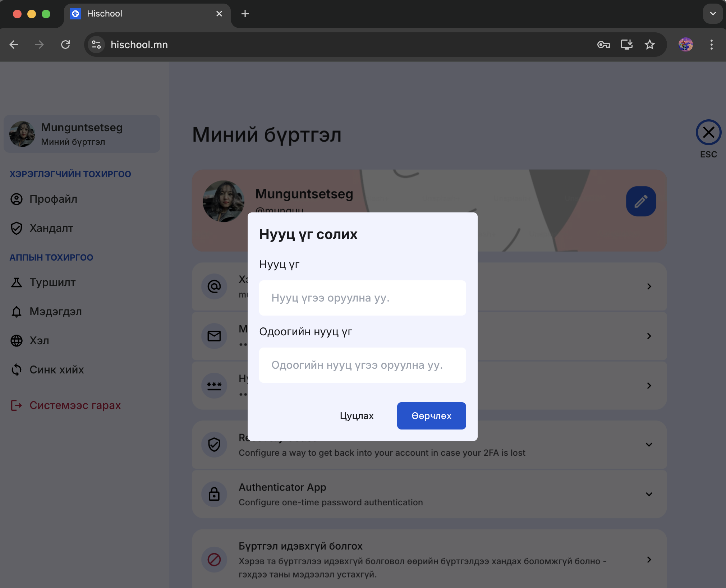Expand the Recovery codes chevron
The image size is (726, 588).
pyautogui.click(x=649, y=445)
